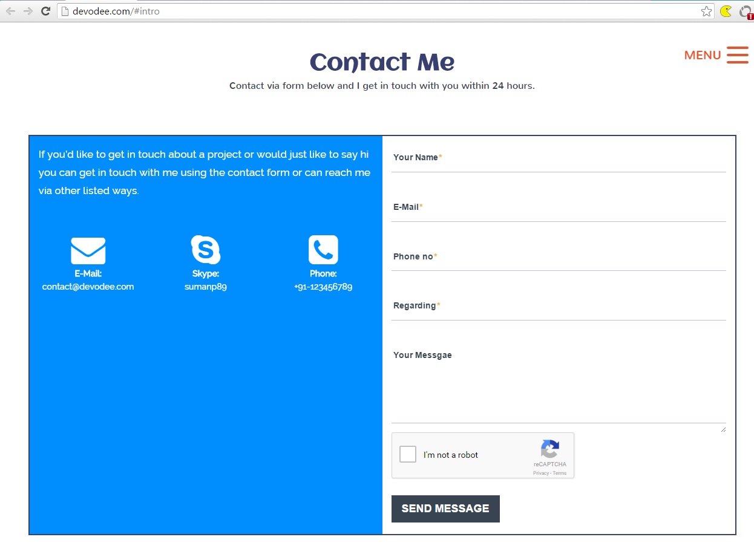Click the Skype: label
The height and width of the screenshot is (560, 754).
click(206, 274)
